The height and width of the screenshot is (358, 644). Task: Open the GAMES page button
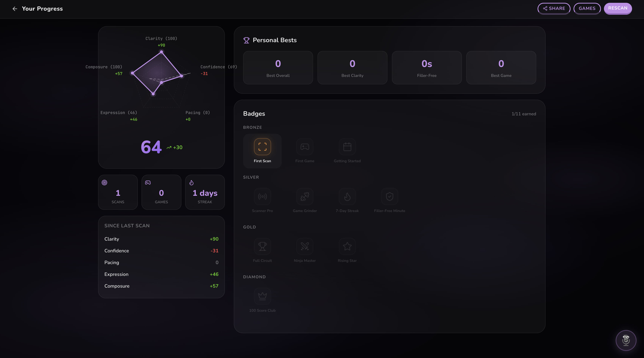click(587, 9)
